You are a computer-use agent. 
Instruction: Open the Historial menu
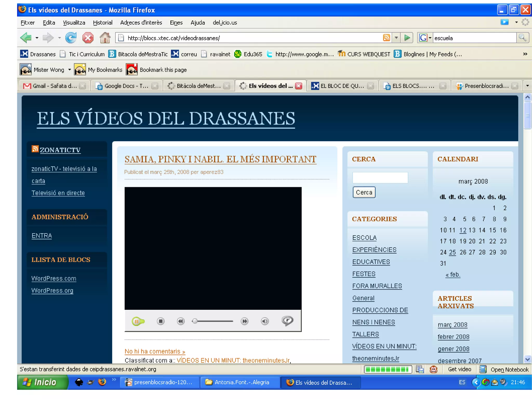(103, 23)
